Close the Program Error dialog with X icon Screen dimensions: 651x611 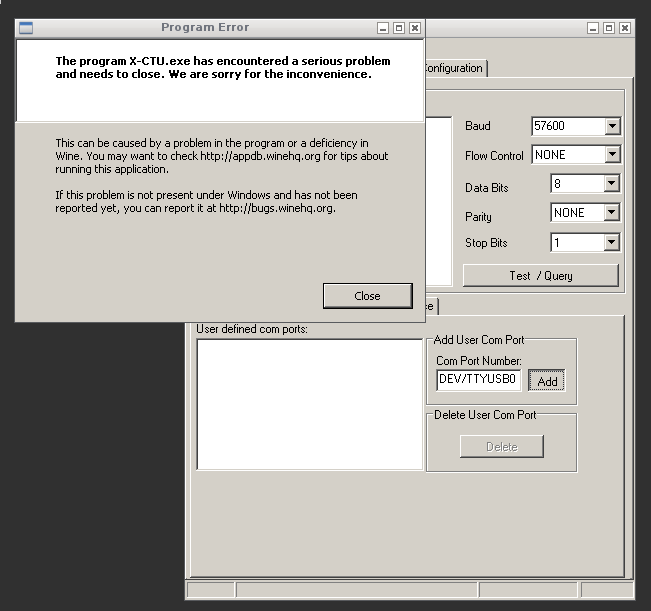click(x=414, y=28)
